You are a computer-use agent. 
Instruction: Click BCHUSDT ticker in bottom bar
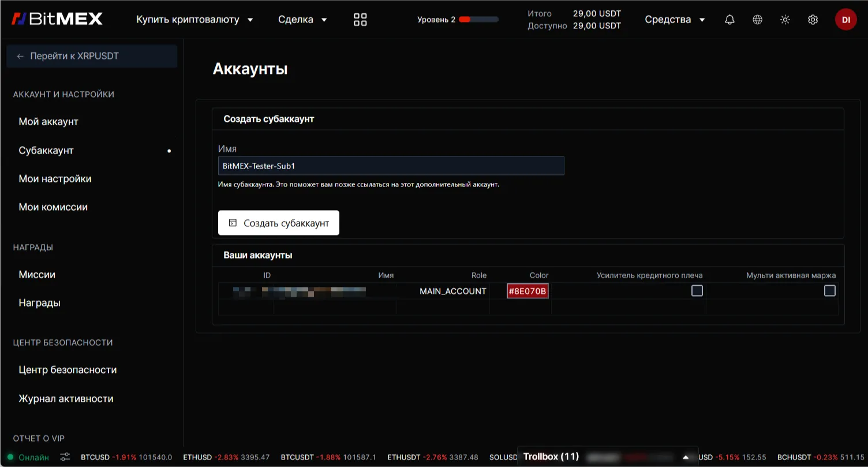[x=821, y=457]
